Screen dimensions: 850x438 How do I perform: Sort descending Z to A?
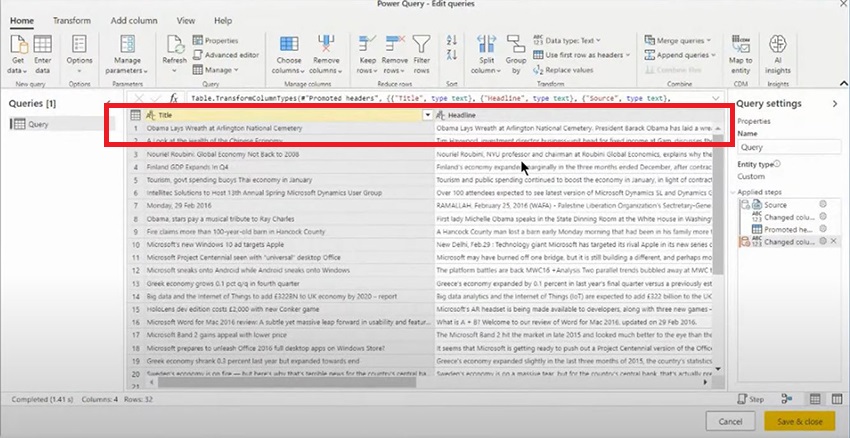click(452, 54)
